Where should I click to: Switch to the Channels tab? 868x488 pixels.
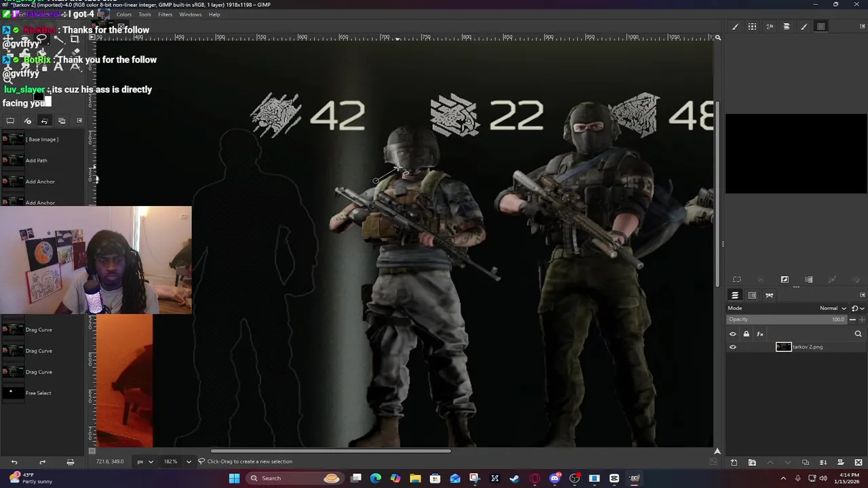click(752, 295)
